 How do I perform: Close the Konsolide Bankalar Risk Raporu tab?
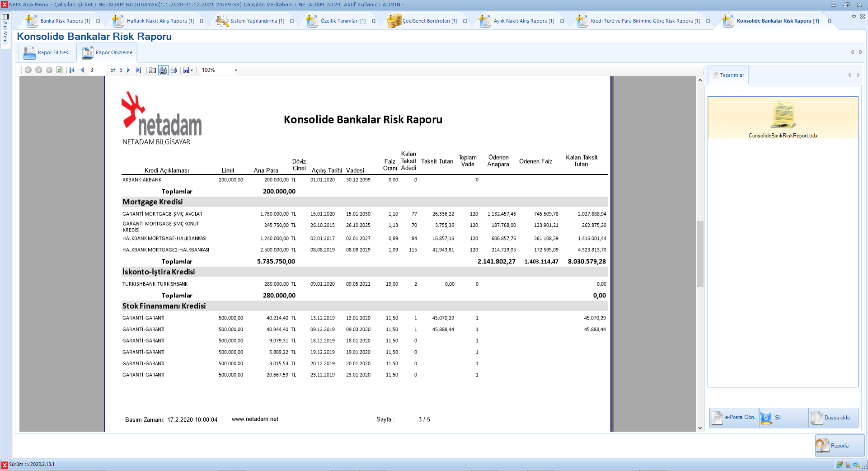point(830,21)
